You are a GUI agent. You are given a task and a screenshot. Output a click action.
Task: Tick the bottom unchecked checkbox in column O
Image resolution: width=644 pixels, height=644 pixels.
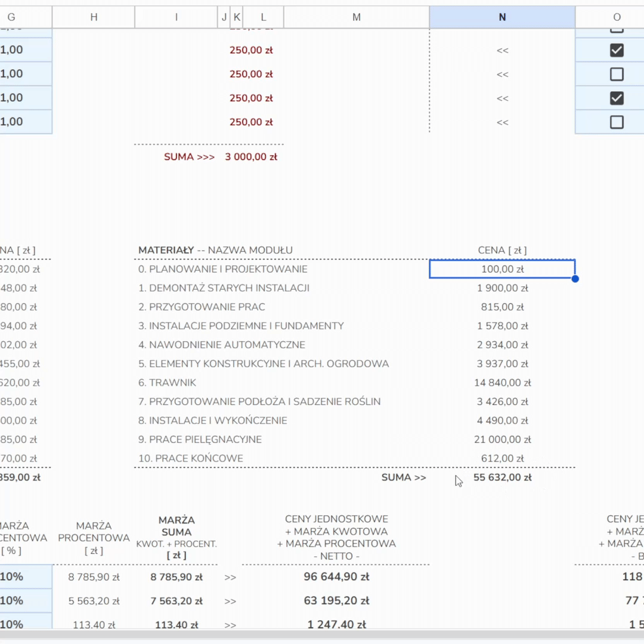pos(617,122)
